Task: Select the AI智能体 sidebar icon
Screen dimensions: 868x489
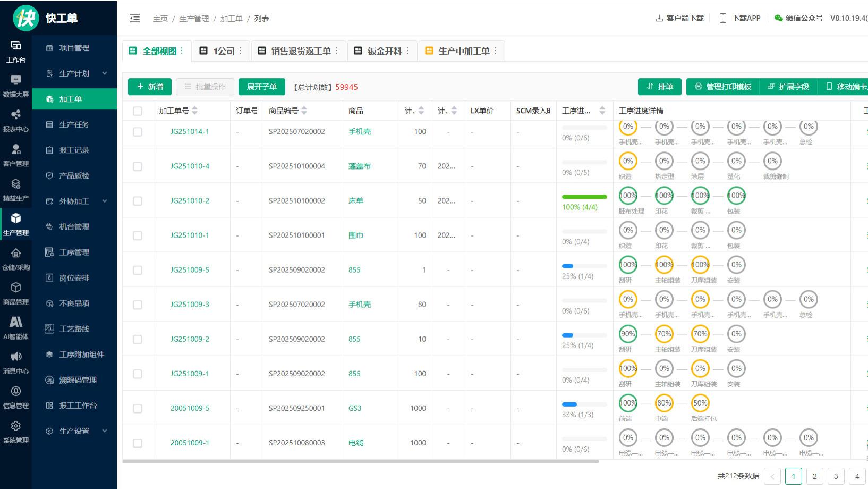Action: point(16,328)
